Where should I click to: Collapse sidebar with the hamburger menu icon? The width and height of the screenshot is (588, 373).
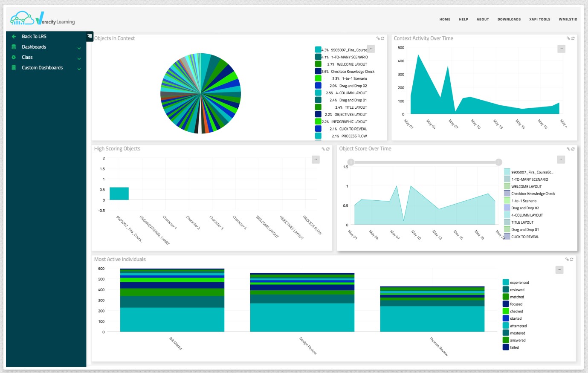[x=90, y=36]
